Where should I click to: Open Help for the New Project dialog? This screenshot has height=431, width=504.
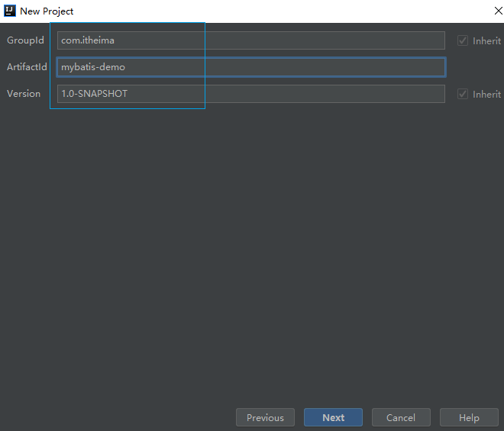pyautogui.click(x=469, y=417)
